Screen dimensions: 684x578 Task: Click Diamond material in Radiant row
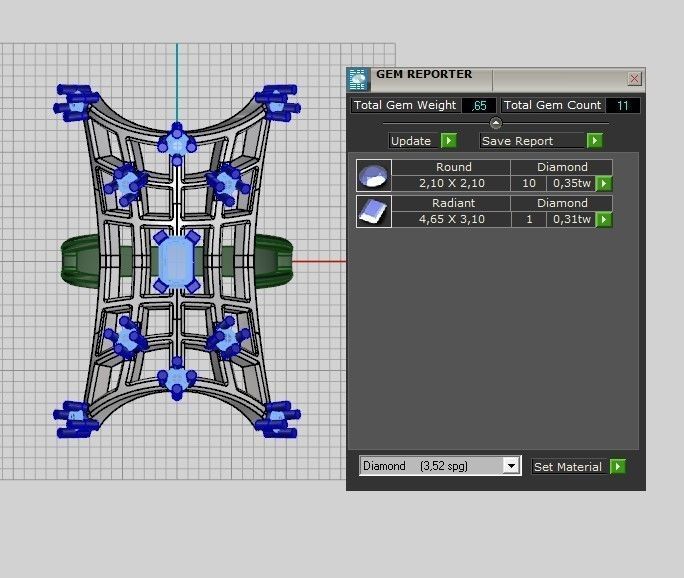562,203
